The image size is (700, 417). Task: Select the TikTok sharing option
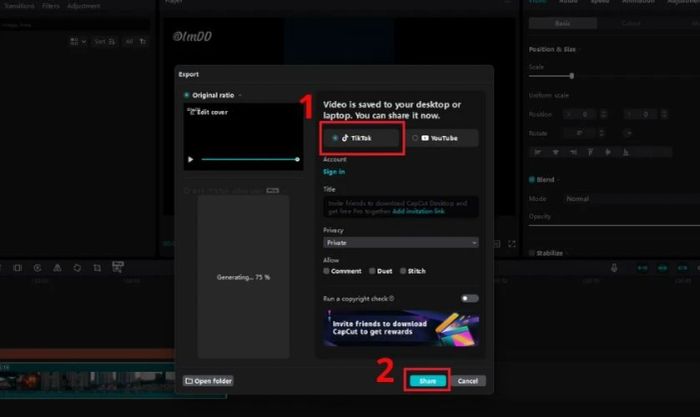coord(361,138)
